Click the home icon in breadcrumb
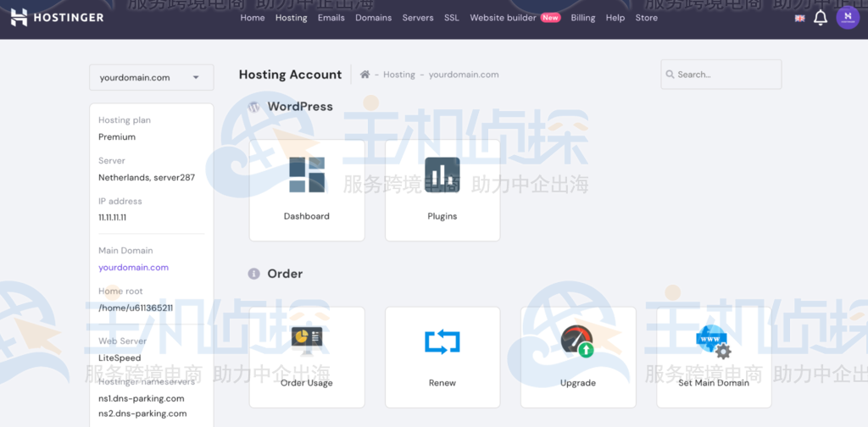The image size is (868, 427). click(x=364, y=75)
